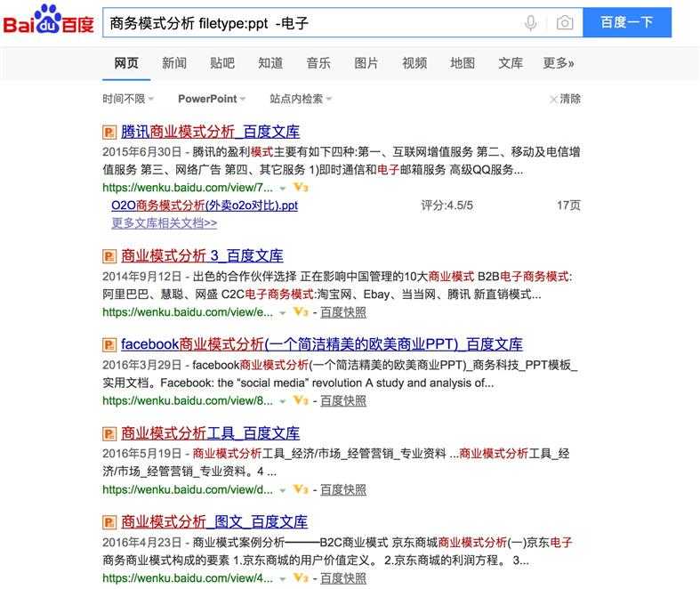The width and height of the screenshot is (700, 589).
Task: Activate voice search microphone icon
Action: click(x=530, y=23)
